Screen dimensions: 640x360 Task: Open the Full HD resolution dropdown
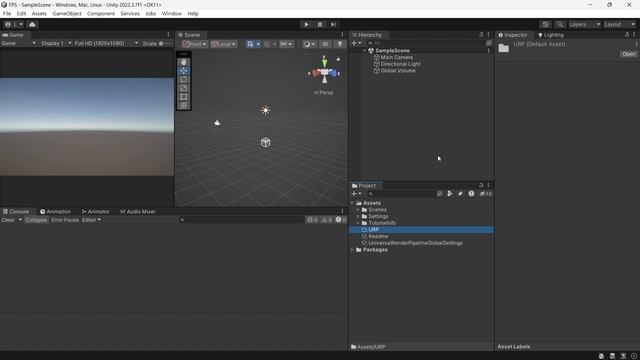click(106, 43)
